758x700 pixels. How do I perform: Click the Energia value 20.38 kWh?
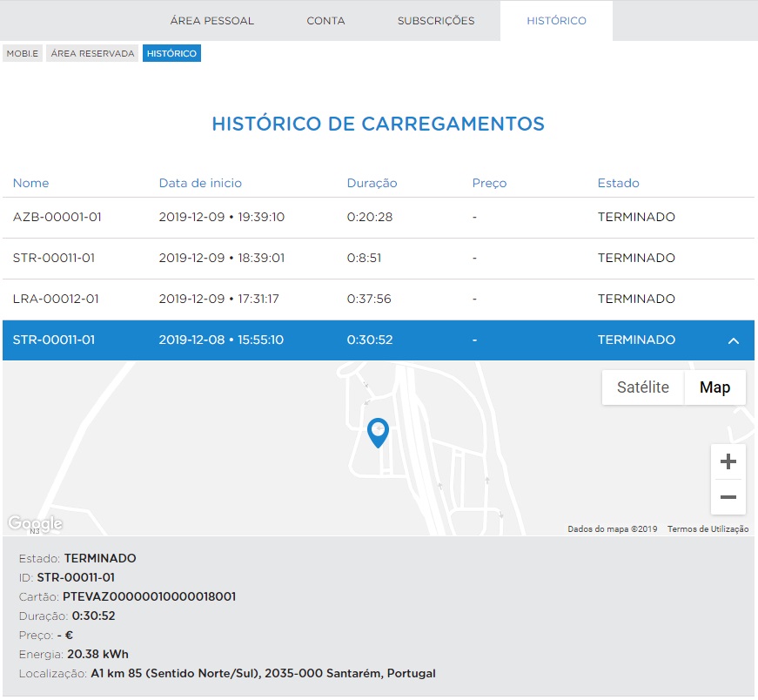[x=97, y=655]
